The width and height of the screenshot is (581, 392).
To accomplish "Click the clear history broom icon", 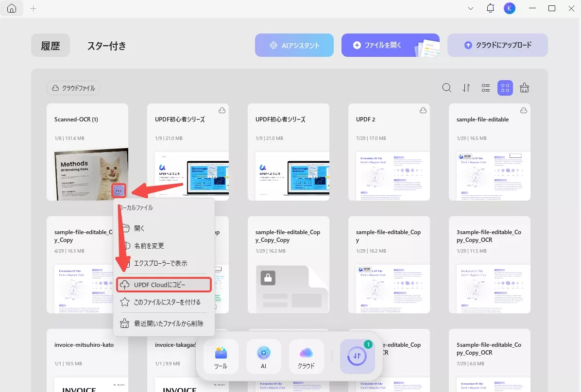I will pyautogui.click(x=524, y=88).
